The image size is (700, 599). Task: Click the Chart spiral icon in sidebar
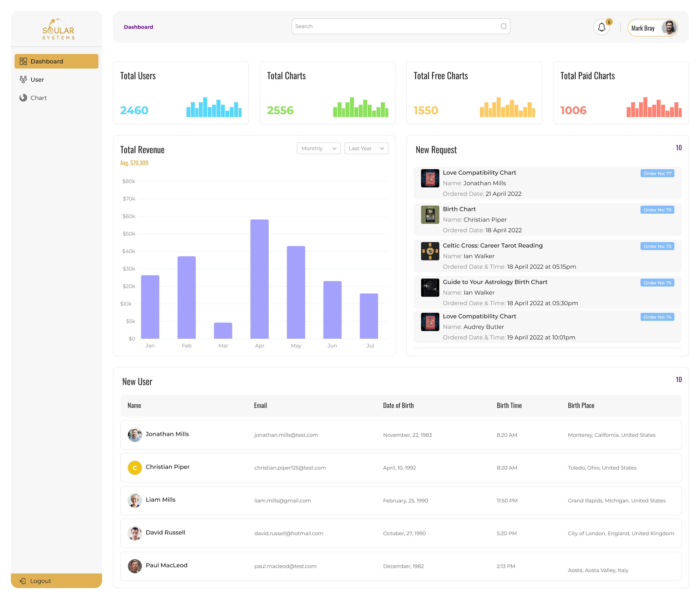pyautogui.click(x=23, y=98)
